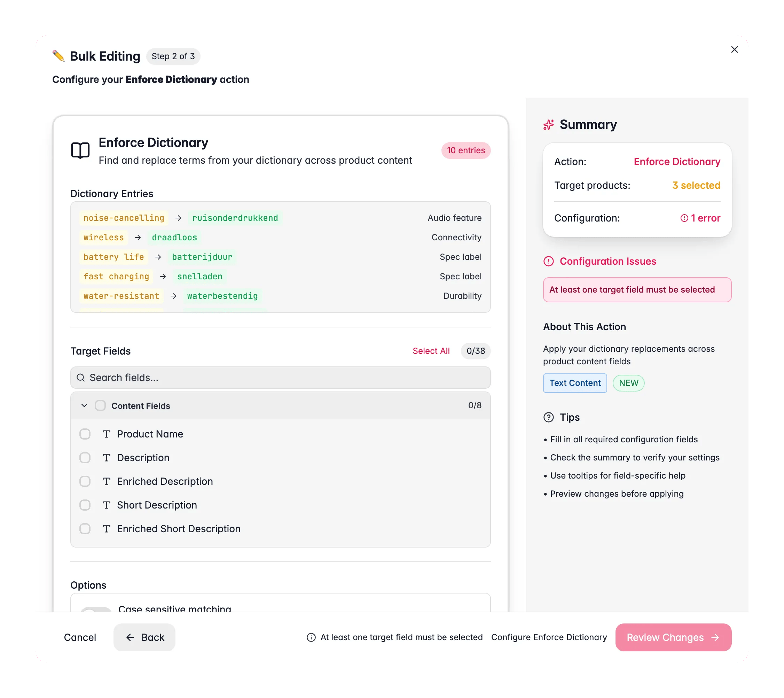The height and width of the screenshot is (698, 784).
Task: Click the Content Fields 0/8 count
Action: tap(475, 405)
